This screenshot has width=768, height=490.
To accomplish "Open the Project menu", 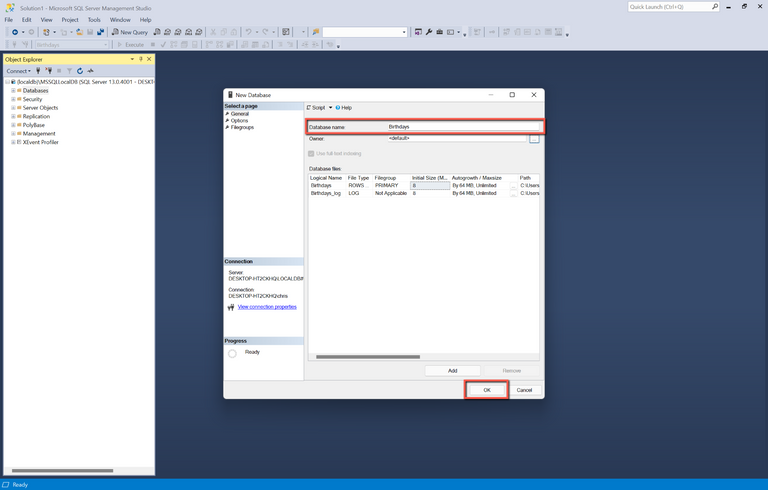I will click(70, 19).
